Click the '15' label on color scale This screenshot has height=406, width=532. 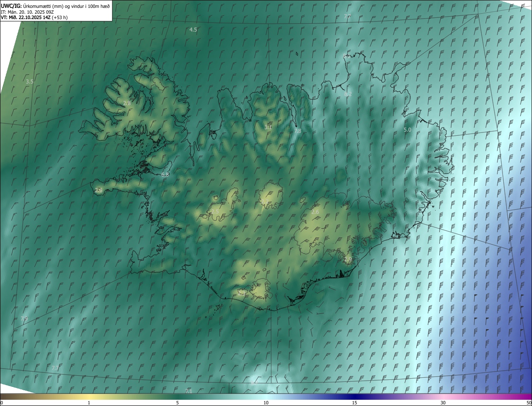pos(355,403)
